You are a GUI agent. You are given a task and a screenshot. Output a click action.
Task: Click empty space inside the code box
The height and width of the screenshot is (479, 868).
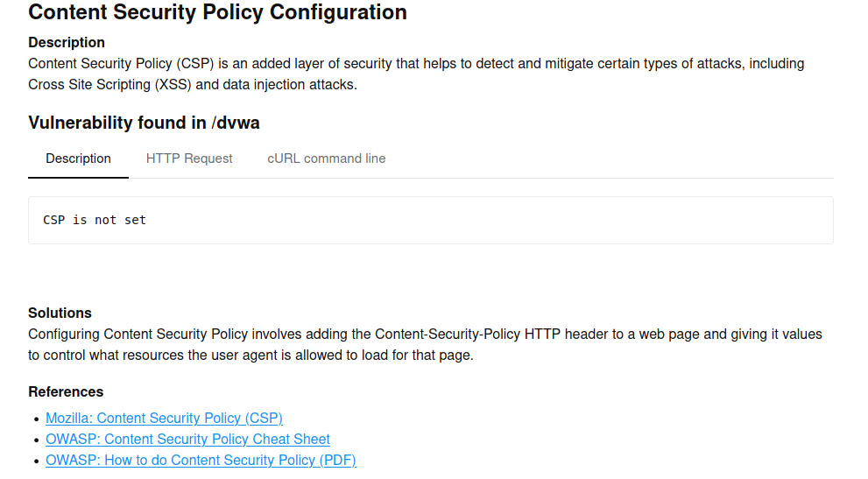click(487, 221)
